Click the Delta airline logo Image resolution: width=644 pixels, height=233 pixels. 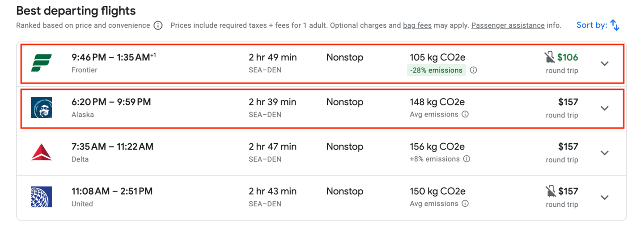[42, 152]
